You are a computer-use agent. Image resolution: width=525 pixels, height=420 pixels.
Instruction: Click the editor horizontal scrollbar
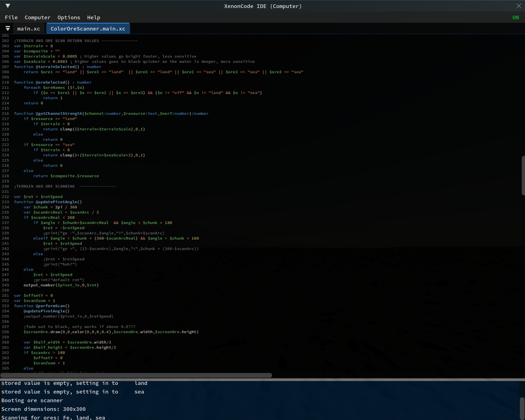click(x=136, y=375)
